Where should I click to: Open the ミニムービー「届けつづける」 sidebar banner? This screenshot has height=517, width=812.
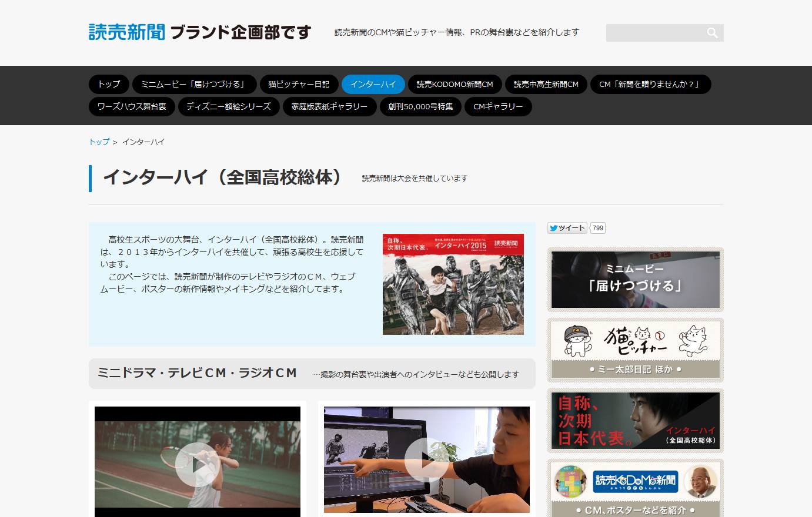pos(636,280)
